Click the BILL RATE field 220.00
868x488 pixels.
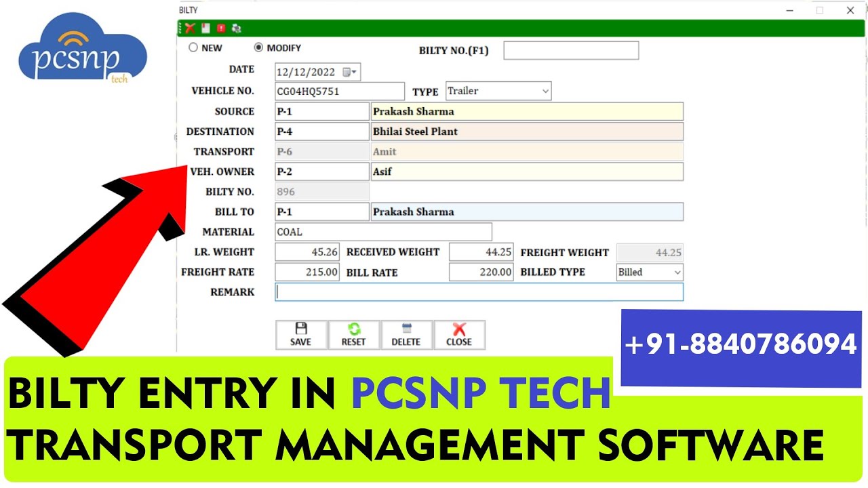(x=481, y=272)
